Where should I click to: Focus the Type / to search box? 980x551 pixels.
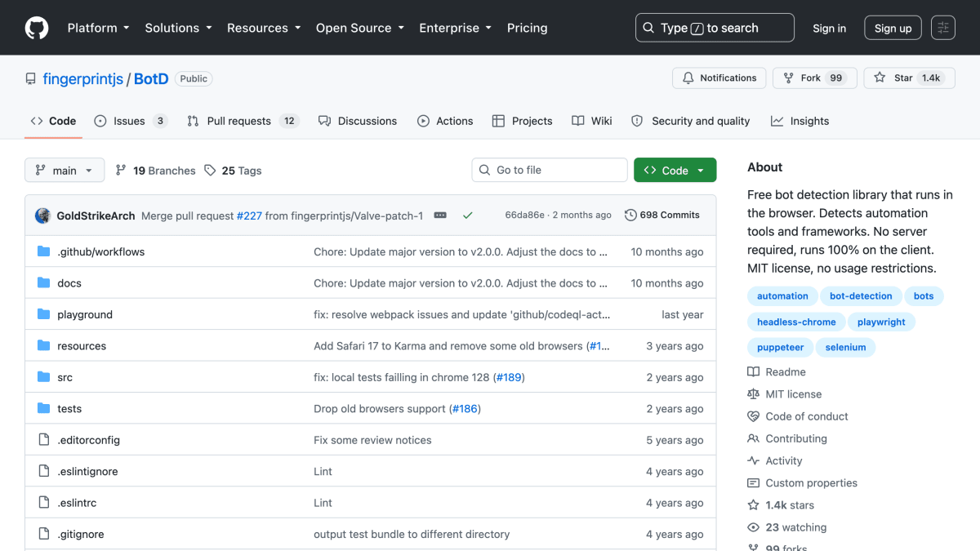point(715,28)
